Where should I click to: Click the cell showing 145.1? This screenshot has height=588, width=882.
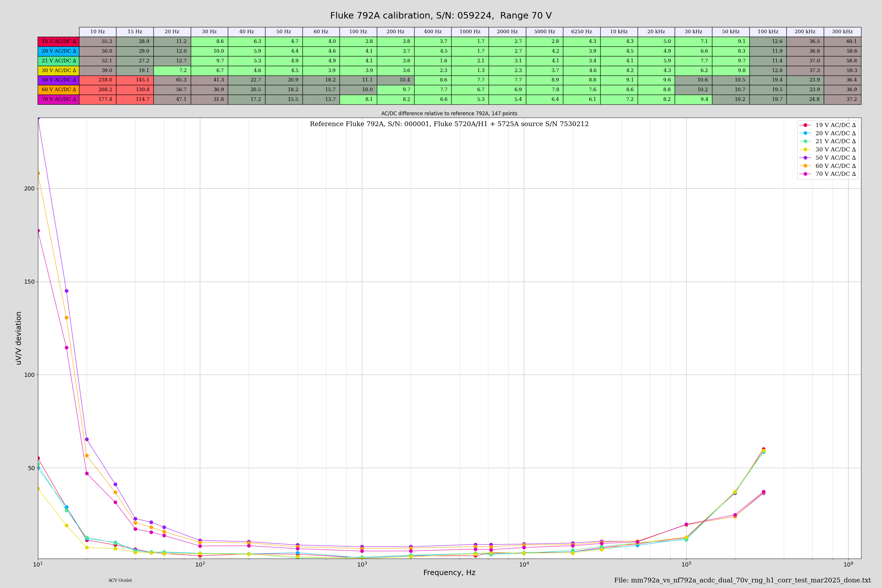pos(135,80)
